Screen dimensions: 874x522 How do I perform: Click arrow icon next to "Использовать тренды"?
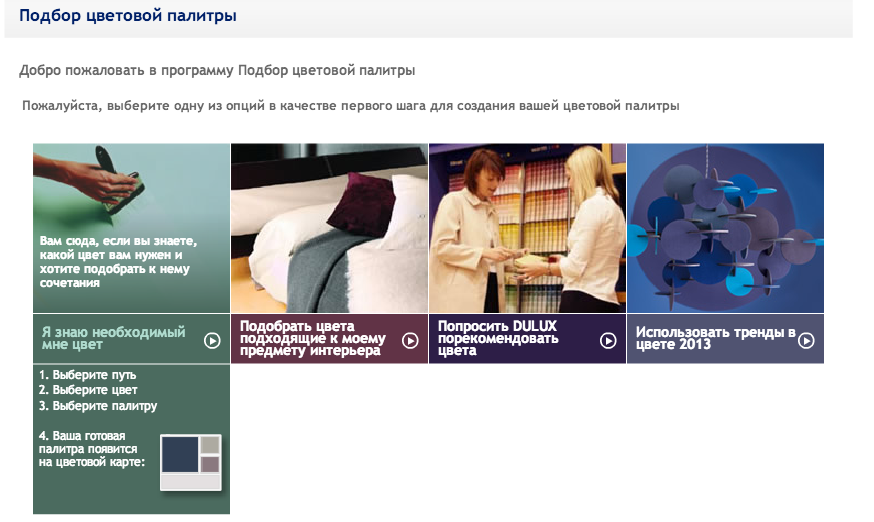pos(806,340)
